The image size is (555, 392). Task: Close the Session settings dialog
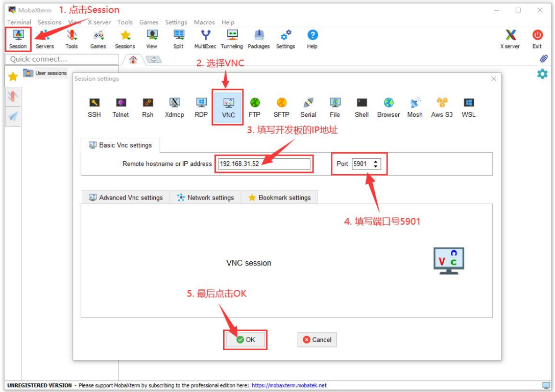(494, 79)
